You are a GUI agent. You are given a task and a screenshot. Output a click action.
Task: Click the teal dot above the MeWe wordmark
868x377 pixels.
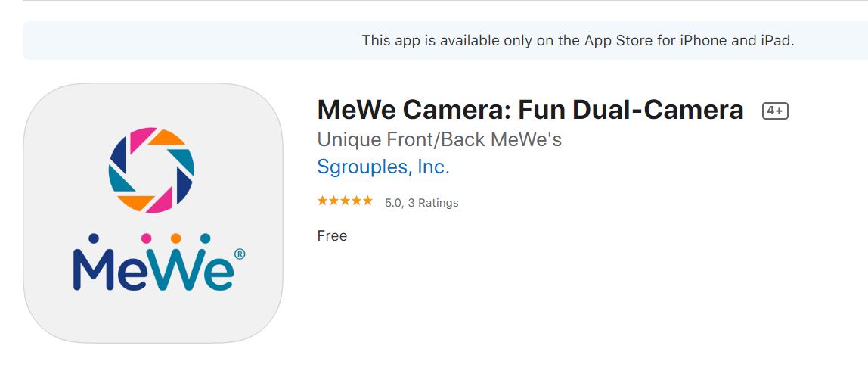pyautogui.click(x=205, y=238)
